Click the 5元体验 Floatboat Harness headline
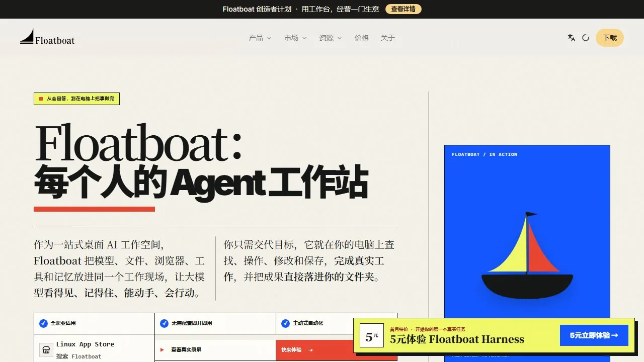644x362 pixels. (457, 339)
